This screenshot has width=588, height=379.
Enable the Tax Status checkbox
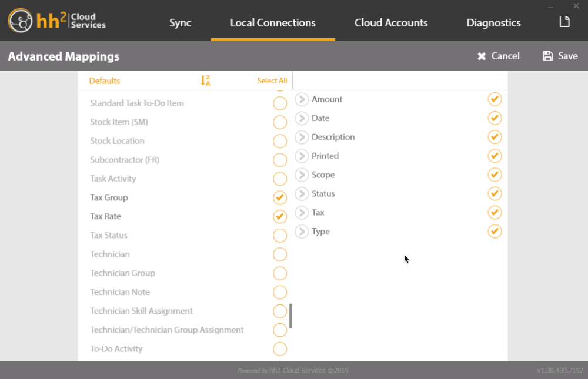tap(280, 236)
